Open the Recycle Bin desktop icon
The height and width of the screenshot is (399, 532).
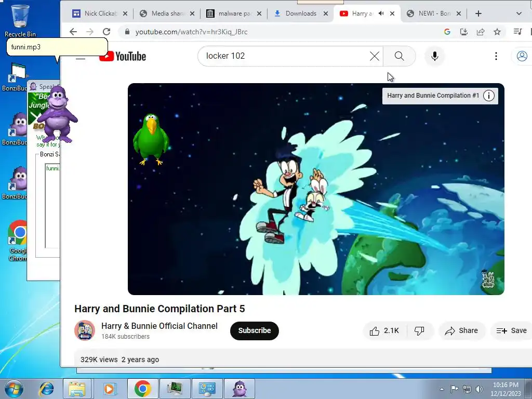pyautogui.click(x=20, y=20)
